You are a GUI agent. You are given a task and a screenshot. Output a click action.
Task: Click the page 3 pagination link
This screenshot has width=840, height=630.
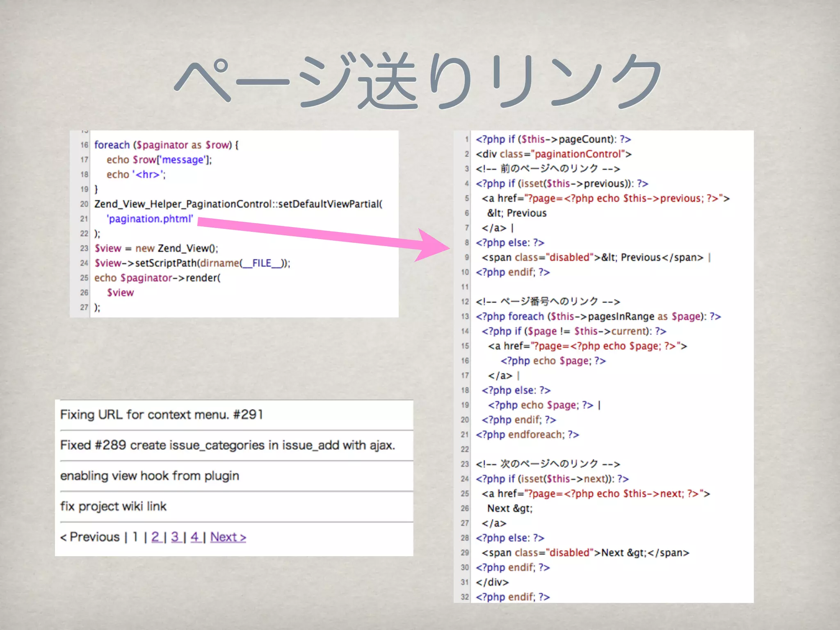coord(175,537)
